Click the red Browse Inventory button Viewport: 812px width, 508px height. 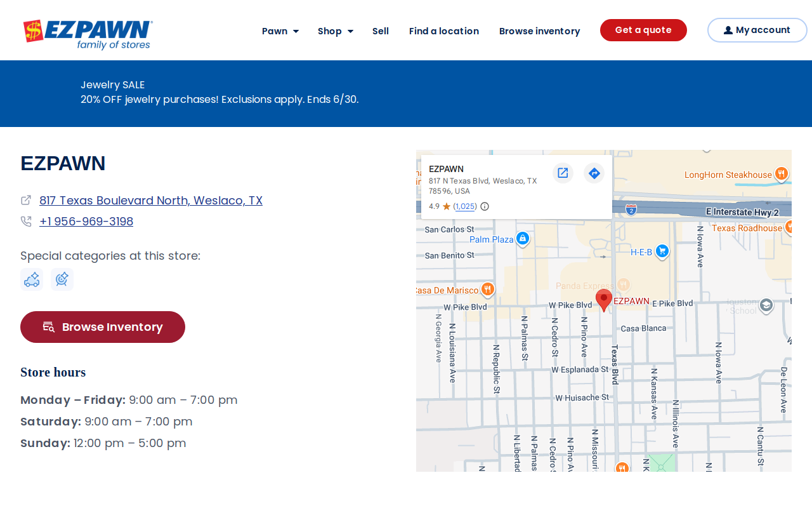coord(103,327)
